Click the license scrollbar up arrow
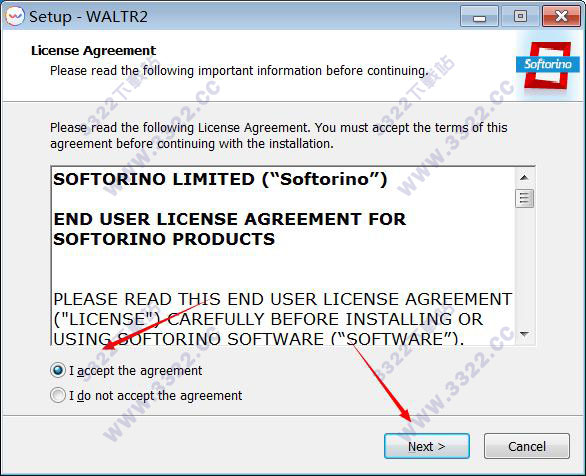The width and height of the screenshot is (586, 476). (x=524, y=177)
